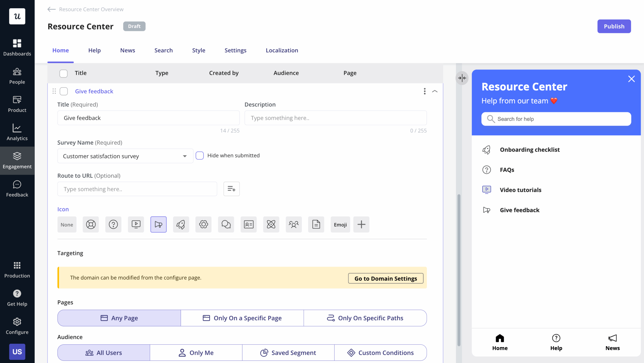Viewport: 644px width, 363px height.
Task: Collapse the Give feedback item
Action: (x=435, y=91)
